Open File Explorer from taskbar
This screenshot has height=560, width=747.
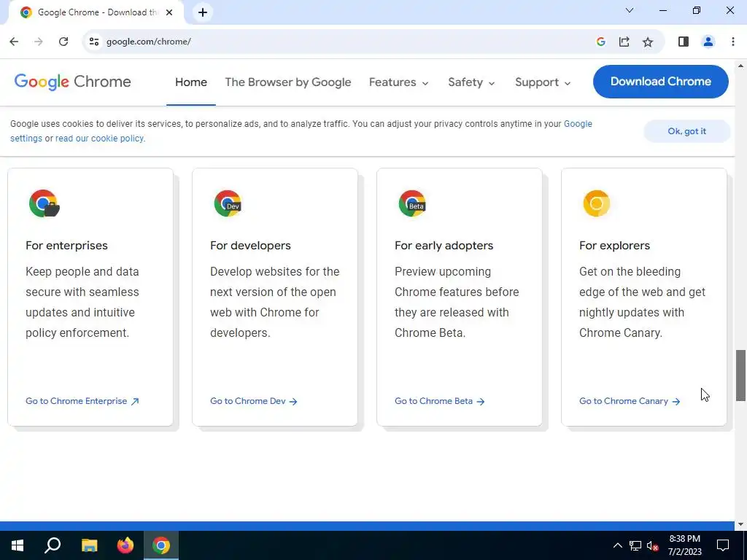[89, 545]
